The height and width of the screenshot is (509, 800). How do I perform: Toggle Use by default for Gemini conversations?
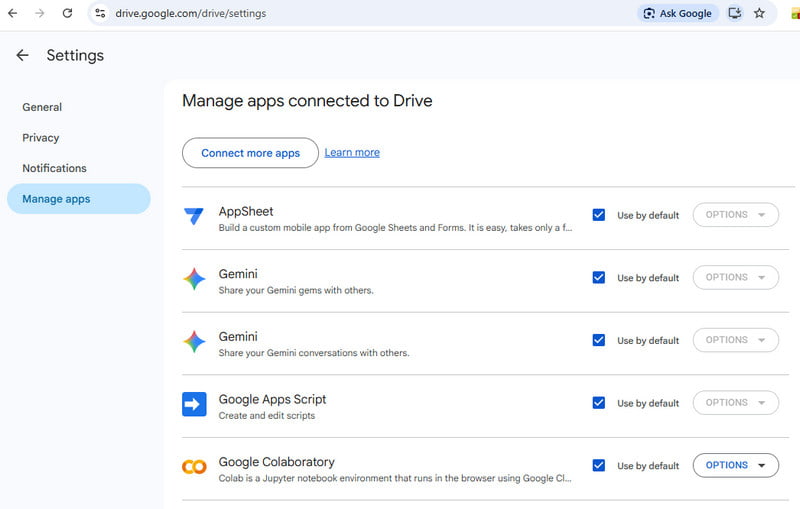599,340
